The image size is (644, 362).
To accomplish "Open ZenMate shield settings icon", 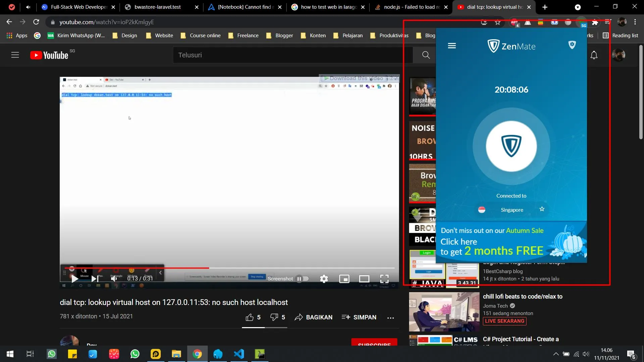I will coord(572,45).
